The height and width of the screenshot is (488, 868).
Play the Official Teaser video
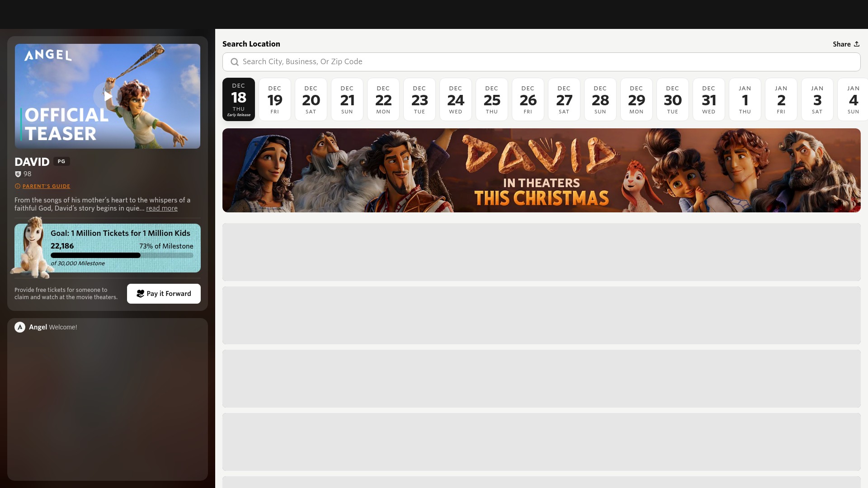coord(108,96)
